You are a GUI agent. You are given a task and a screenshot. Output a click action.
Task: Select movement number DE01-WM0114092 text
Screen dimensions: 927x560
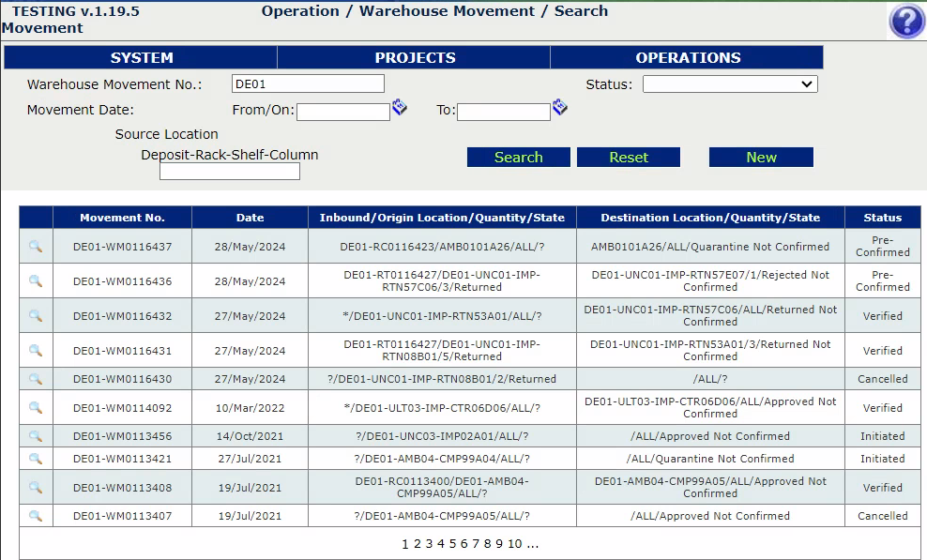[122, 408]
